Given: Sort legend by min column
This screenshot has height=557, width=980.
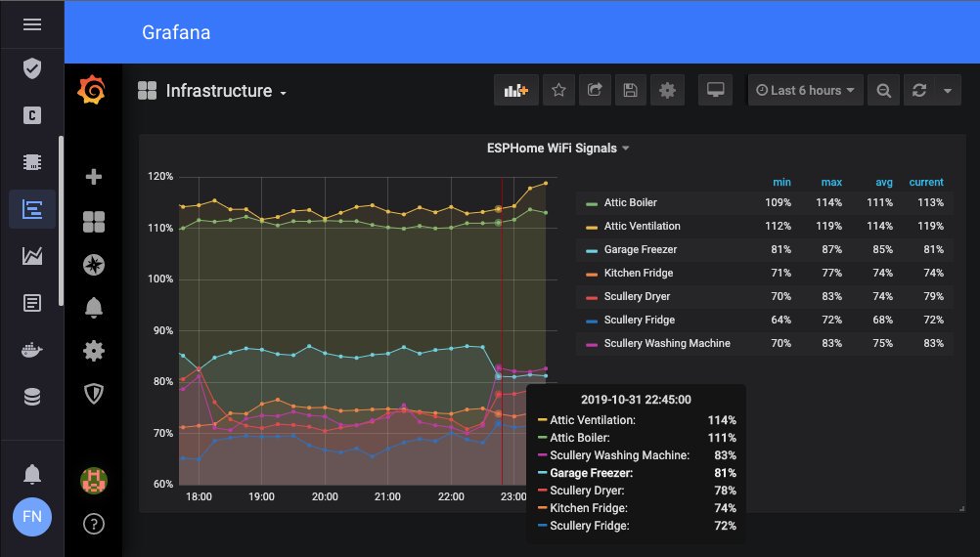Looking at the screenshot, I should pos(781,183).
